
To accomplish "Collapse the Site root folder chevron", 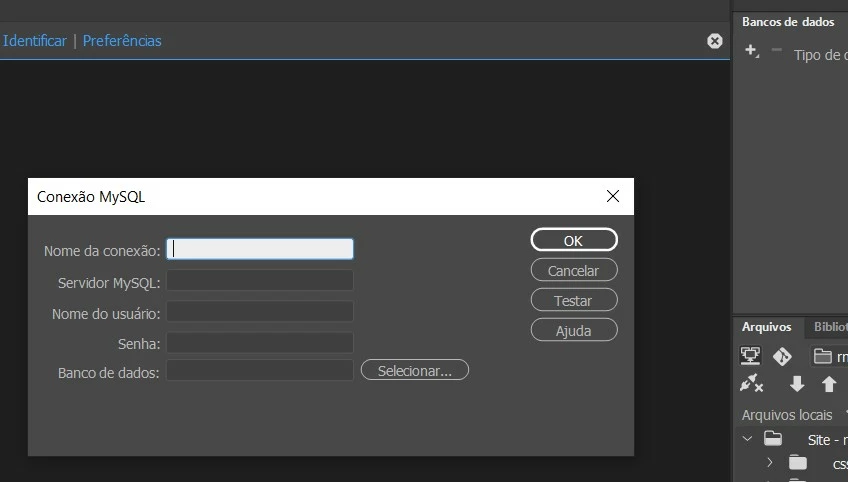I will tap(747, 439).
